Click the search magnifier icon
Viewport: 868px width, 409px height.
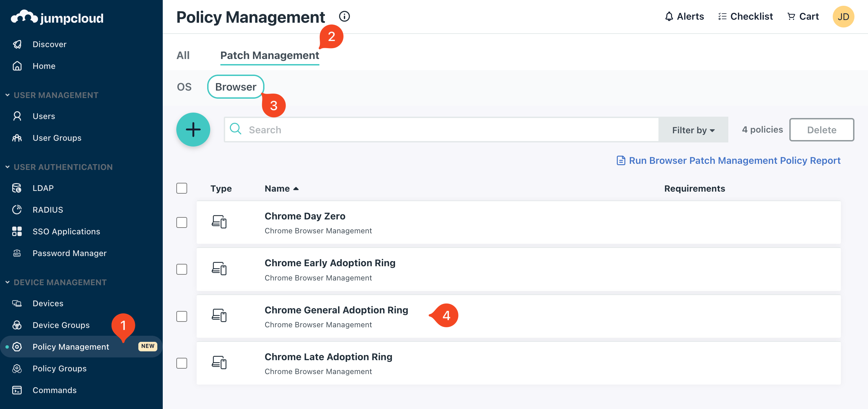pyautogui.click(x=236, y=129)
